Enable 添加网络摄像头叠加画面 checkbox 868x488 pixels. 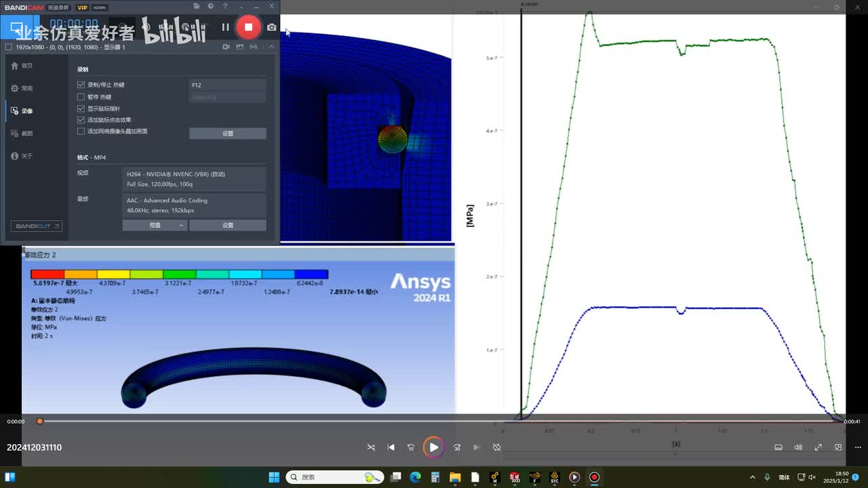pyautogui.click(x=81, y=131)
